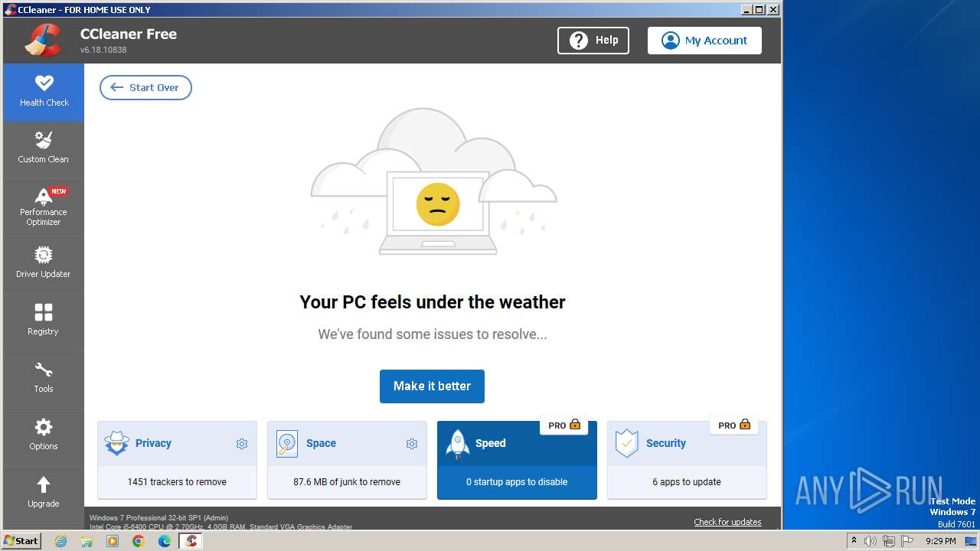Click the Windows Start button
980x551 pixels.
pyautogui.click(x=21, y=540)
